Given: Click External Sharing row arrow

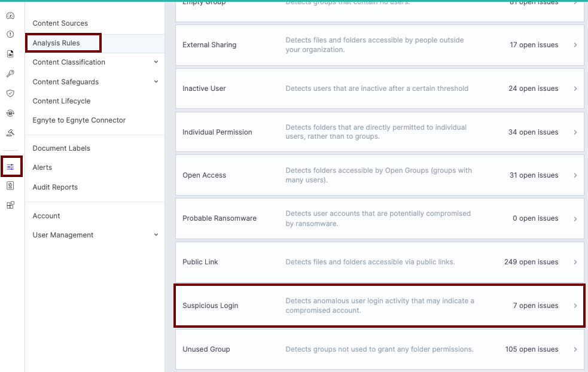Looking at the screenshot, I should pyautogui.click(x=575, y=45).
